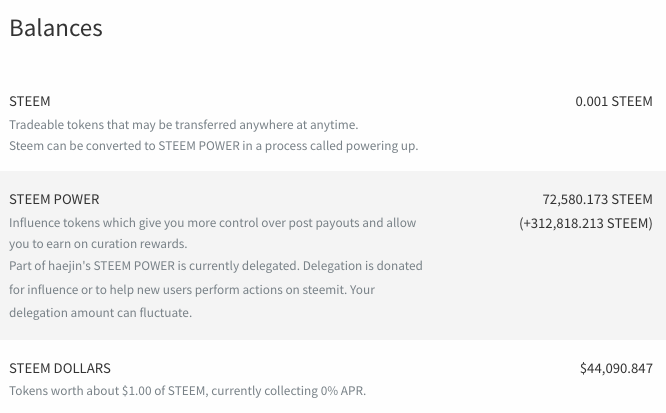Click the 'Influence tokens which give you' text line
This screenshot has height=413, width=666.
tap(213, 223)
